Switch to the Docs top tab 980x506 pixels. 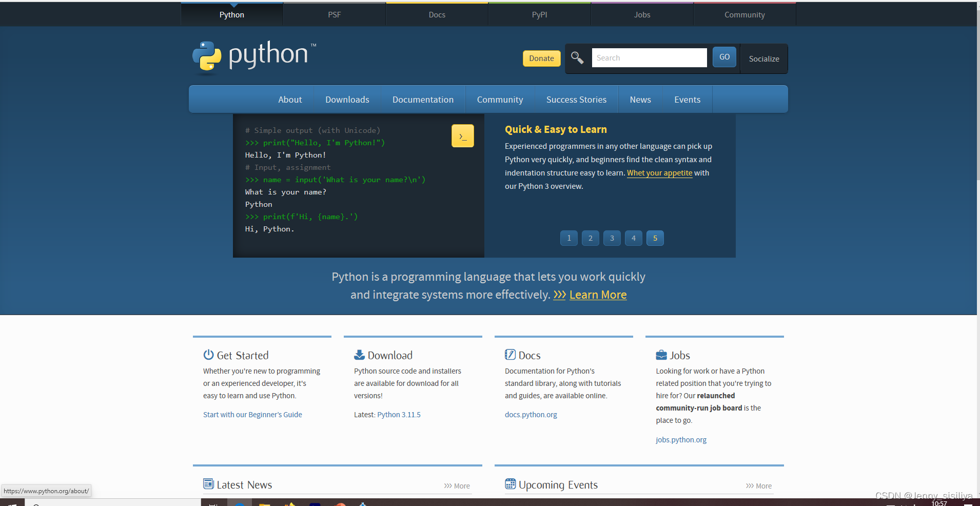(437, 14)
